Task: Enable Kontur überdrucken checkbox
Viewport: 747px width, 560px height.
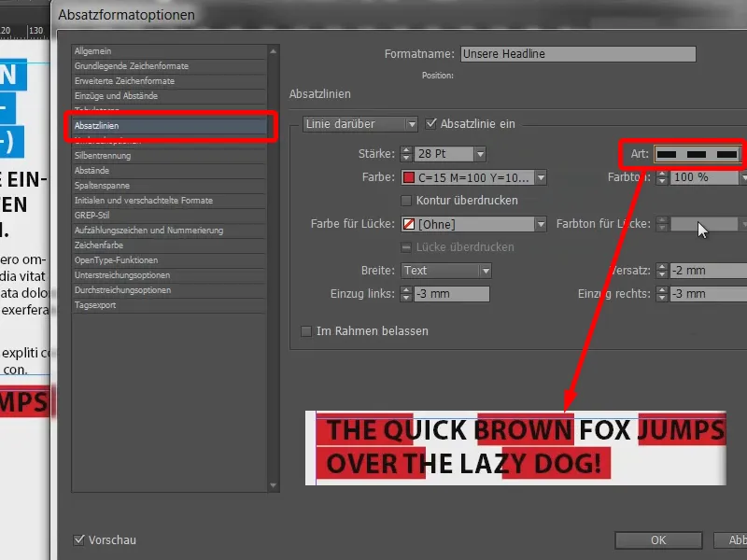Action: click(406, 201)
